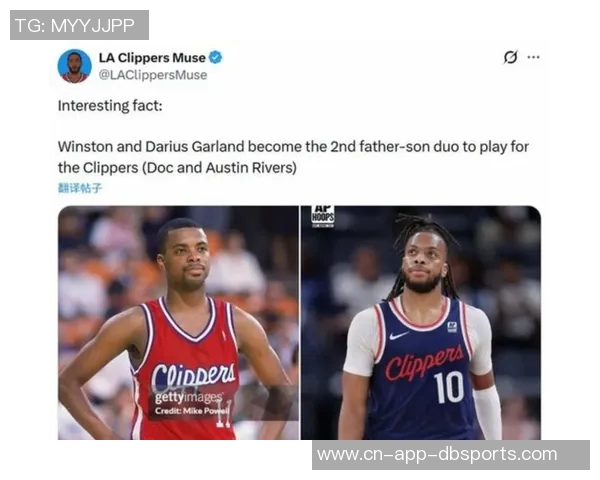Click the Nike swoosh on navy jersey
Image resolution: width=600 pixels, height=480 pixels.
click(x=398, y=336)
